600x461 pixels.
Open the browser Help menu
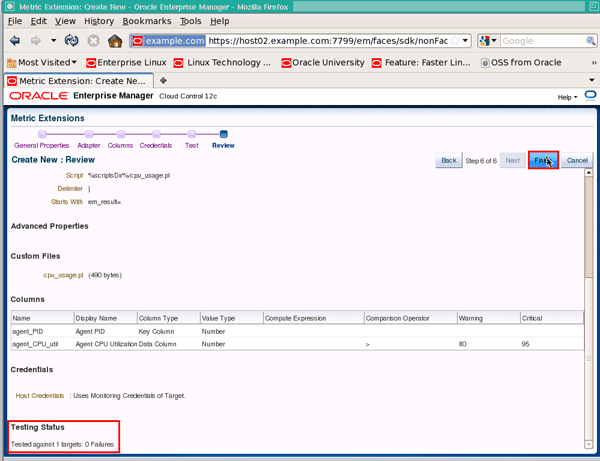(x=220, y=21)
